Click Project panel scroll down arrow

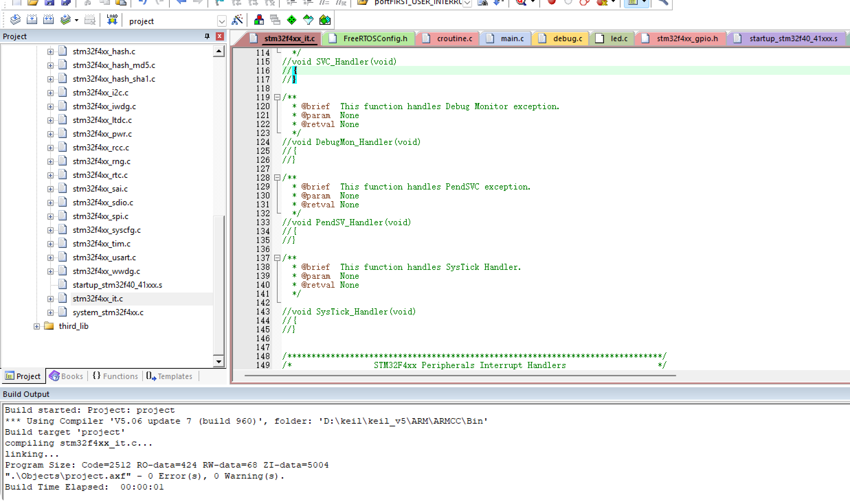point(219,361)
